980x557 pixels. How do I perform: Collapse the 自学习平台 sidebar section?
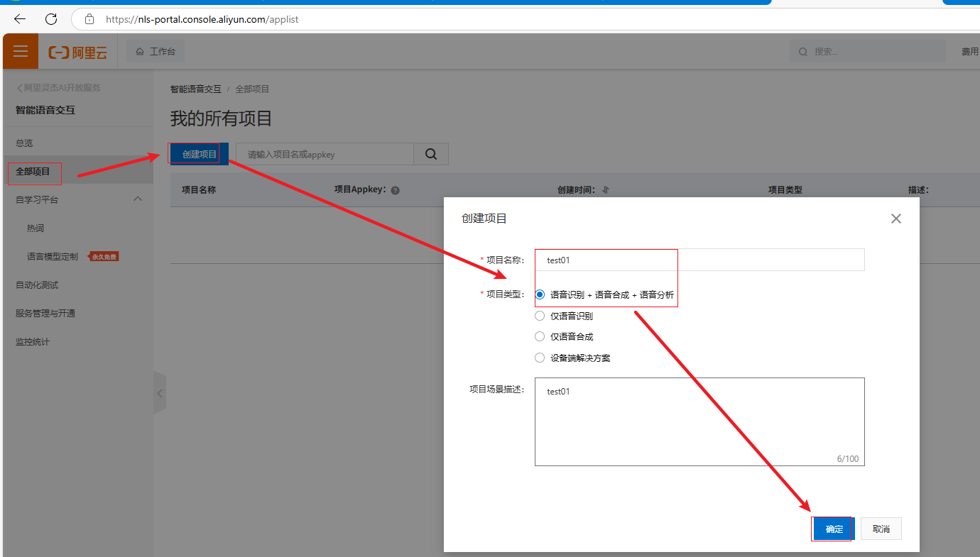[x=138, y=199]
